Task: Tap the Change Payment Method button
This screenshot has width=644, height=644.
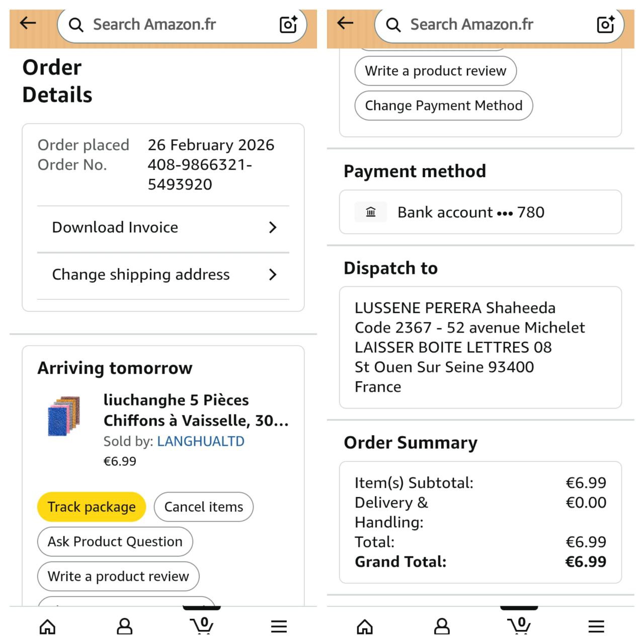Action: pyautogui.click(x=443, y=106)
